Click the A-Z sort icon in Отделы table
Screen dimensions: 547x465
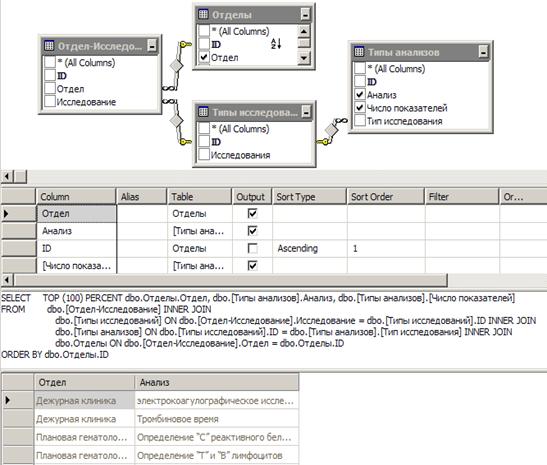point(276,44)
